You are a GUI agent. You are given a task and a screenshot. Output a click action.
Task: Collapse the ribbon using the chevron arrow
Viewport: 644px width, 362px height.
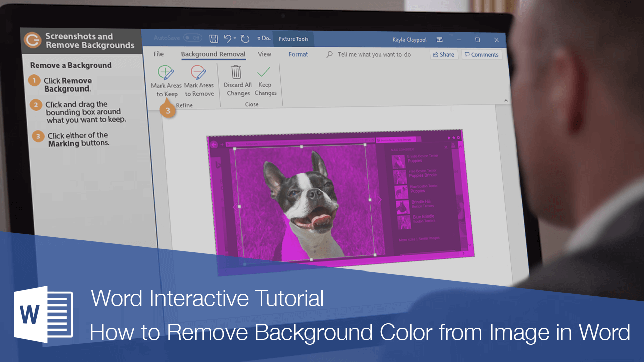tap(506, 100)
